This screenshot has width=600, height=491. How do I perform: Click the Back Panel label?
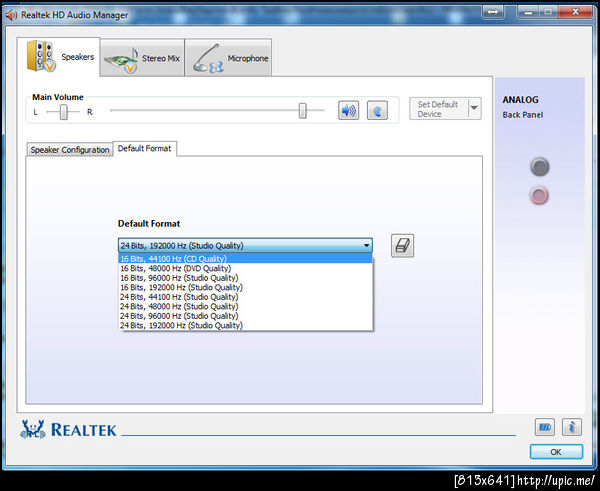click(523, 115)
